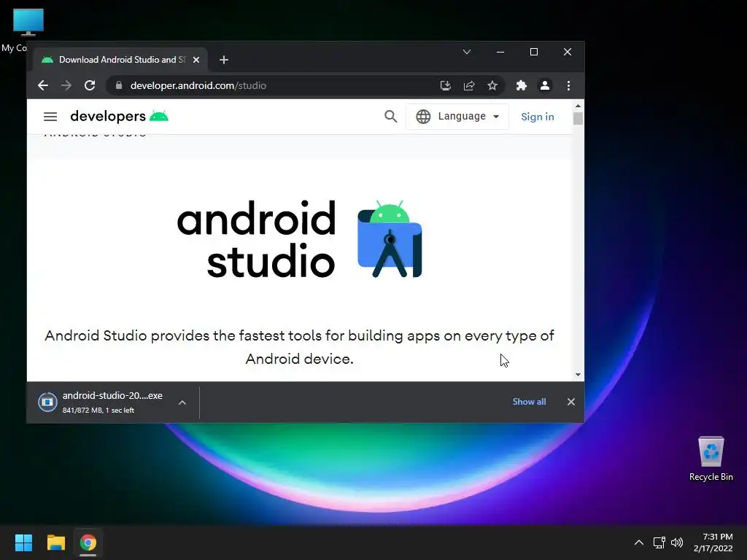Expand options for android-studio download item

[x=182, y=402]
